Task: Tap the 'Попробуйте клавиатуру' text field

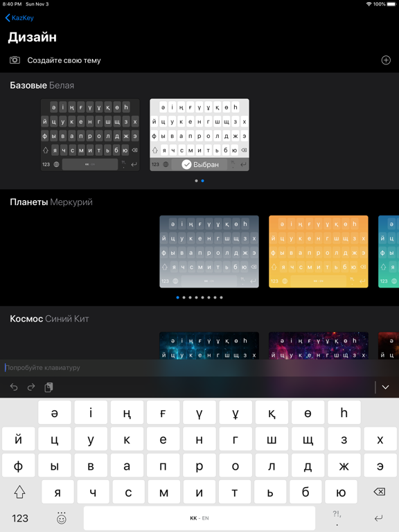Action: [x=199, y=368]
